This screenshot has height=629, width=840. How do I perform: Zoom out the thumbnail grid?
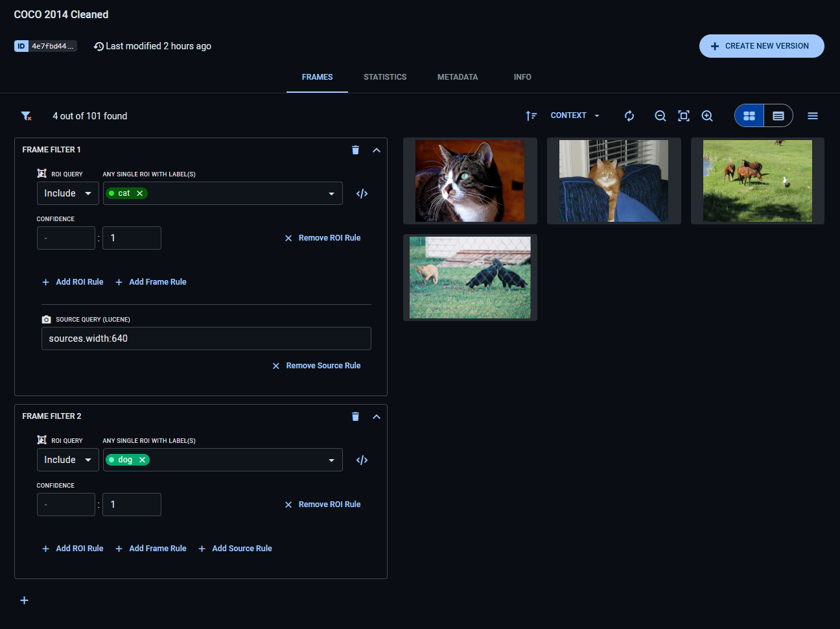[660, 115]
